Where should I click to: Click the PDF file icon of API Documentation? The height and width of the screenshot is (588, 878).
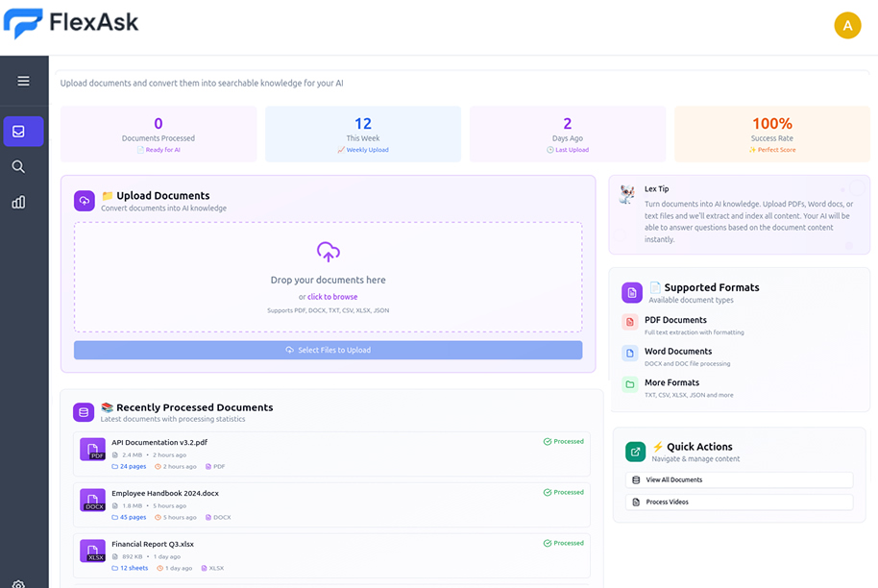[x=93, y=449]
